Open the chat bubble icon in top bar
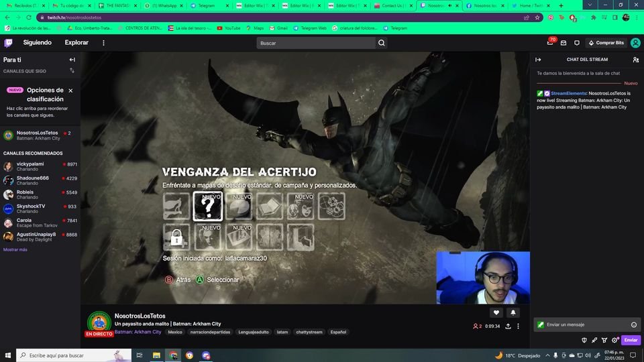The height and width of the screenshot is (362, 644). tap(577, 43)
